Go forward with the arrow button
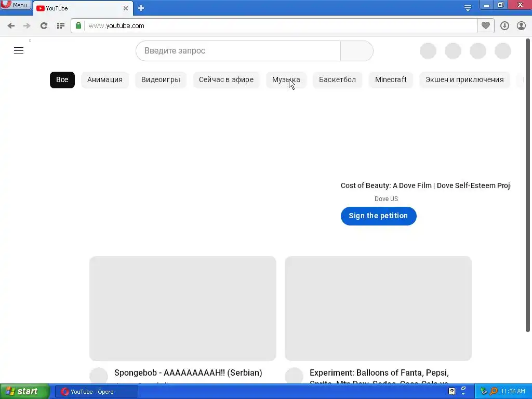Screen dimensions: 532x399 (27, 26)
